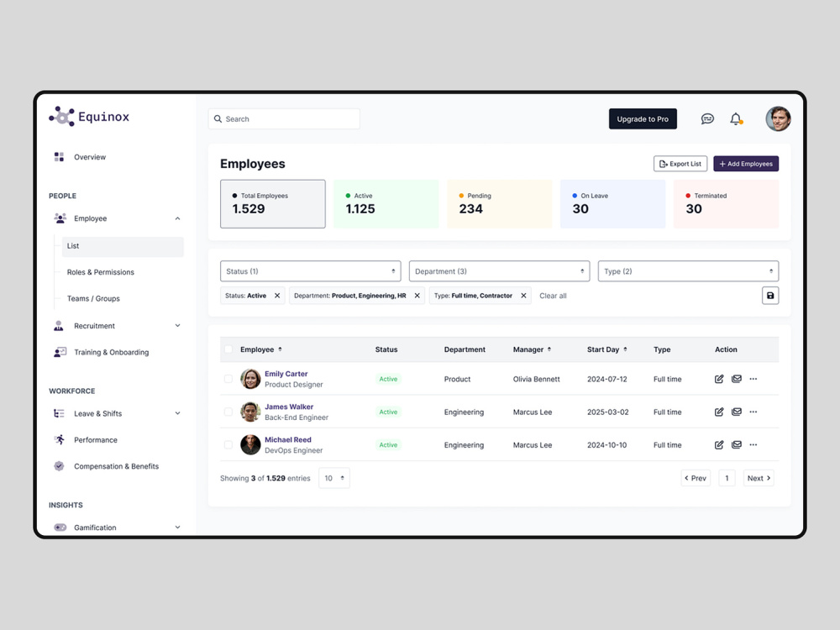Check the Emily Carter row checkbox
Image resolution: width=840 pixels, height=630 pixels.
tap(228, 379)
